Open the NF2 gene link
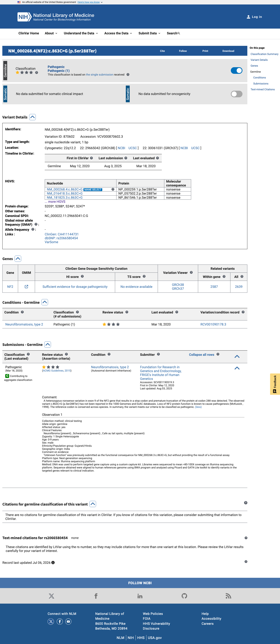Screen dimensions: 280x644 (10, 286)
